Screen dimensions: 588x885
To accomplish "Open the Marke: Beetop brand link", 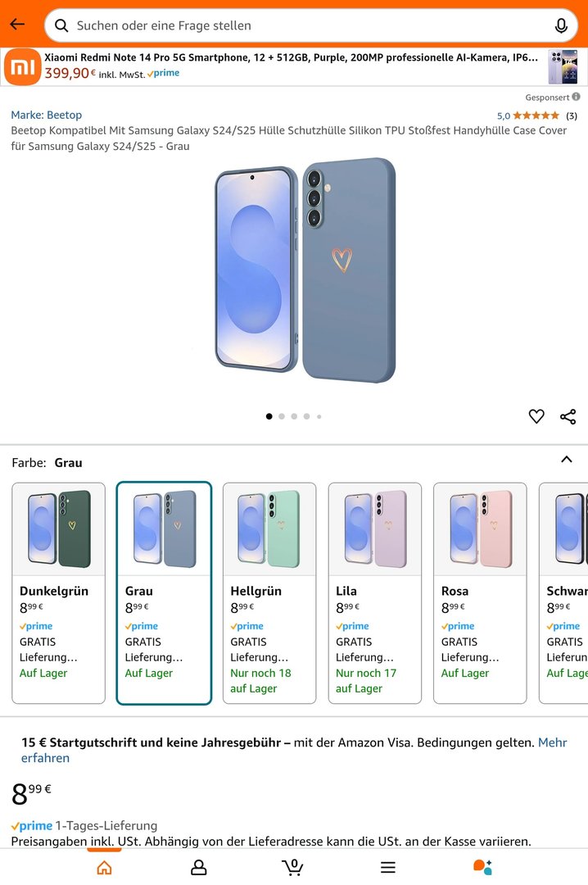I will coord(47,115).
